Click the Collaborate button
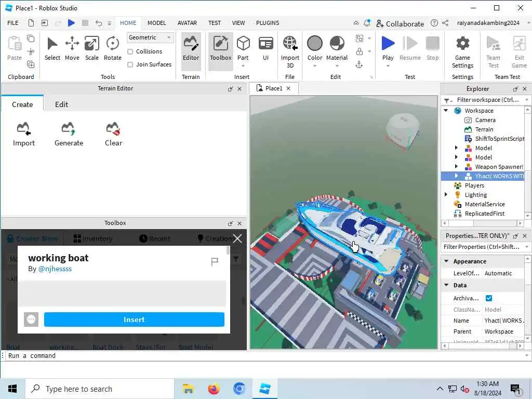Viewport: 532px width, 399px height. (400, 23)
